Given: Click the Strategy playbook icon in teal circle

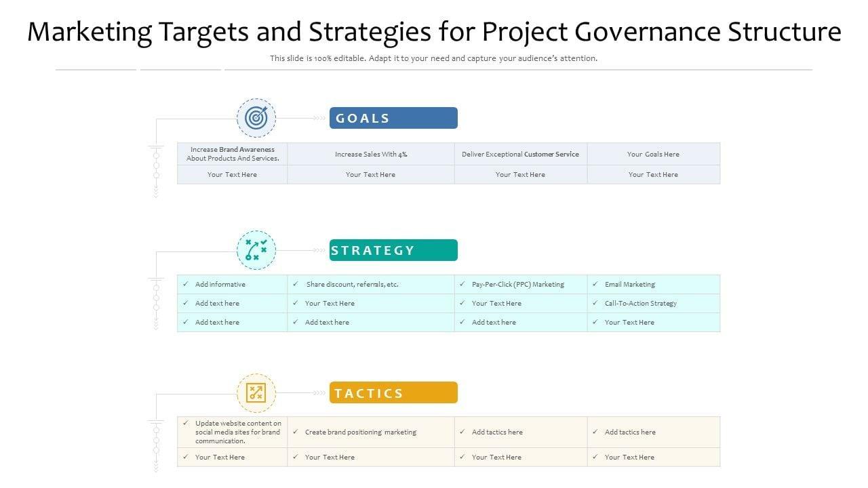Looking at the screenshot, I should (256, 250).
